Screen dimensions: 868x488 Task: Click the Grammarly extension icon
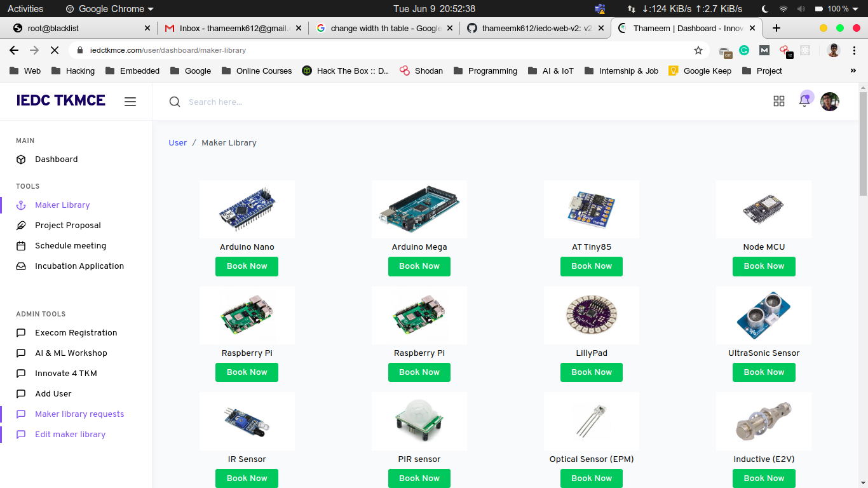tap(744, 50)
